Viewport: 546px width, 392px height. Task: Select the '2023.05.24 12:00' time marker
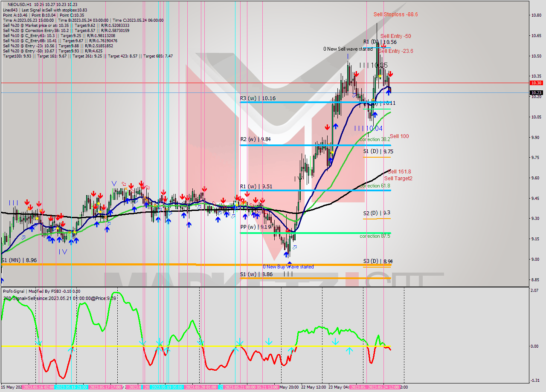coord(383,387)
